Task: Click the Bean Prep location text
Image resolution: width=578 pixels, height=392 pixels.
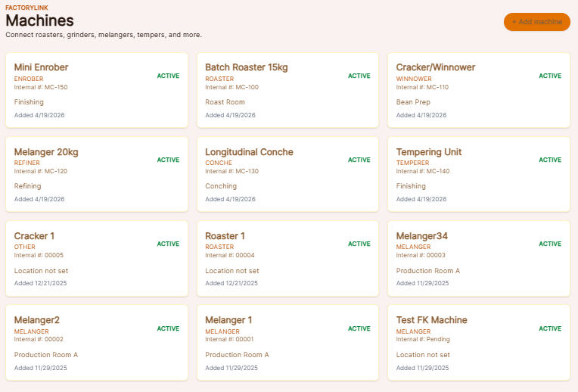Action: point(413,102)
